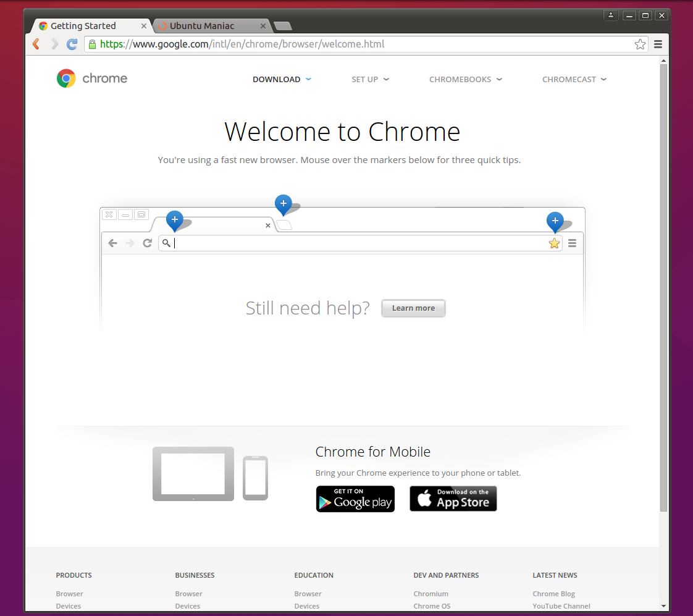Open a new tab with the new tab button
Image resolution: width=693 pixels, height=616 pixels.
pyautogui.click(x=283, y=26)
